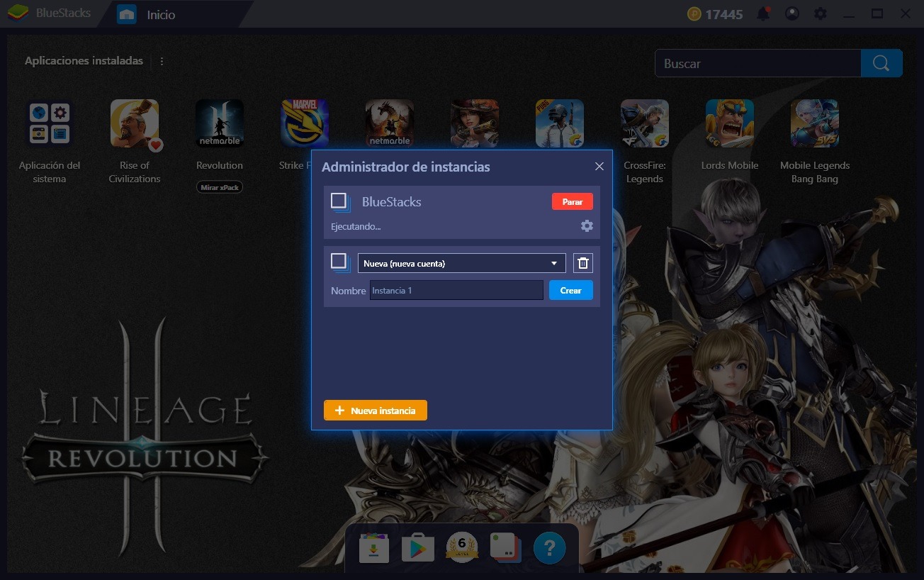Open running BlueStacks instance settings gear
924x580 pixels.
point(587,226)
